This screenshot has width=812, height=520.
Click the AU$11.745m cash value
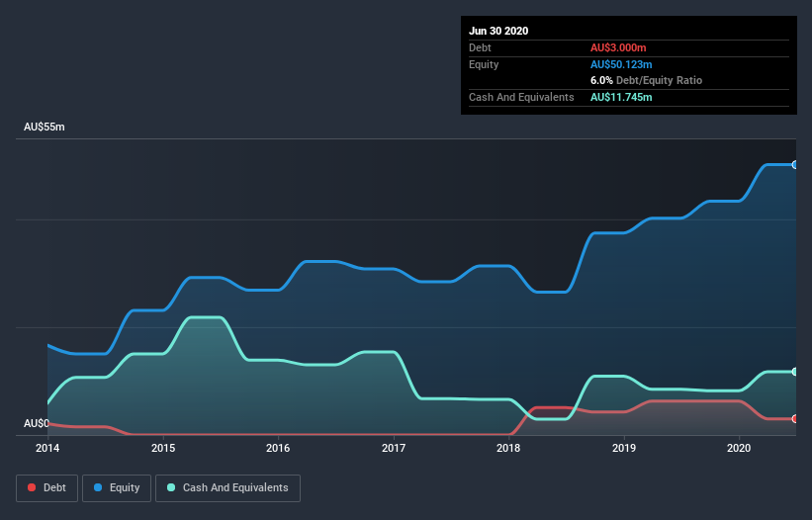(x=621, y=97)
